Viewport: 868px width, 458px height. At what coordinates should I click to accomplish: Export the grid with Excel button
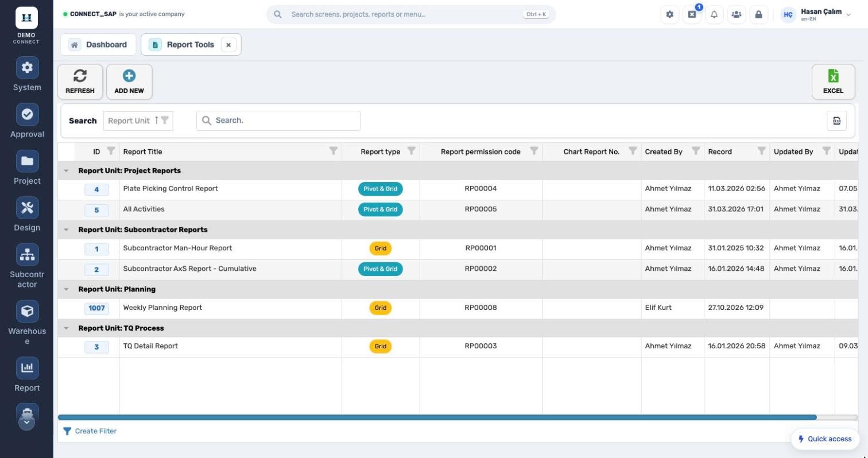click(833, 81)
